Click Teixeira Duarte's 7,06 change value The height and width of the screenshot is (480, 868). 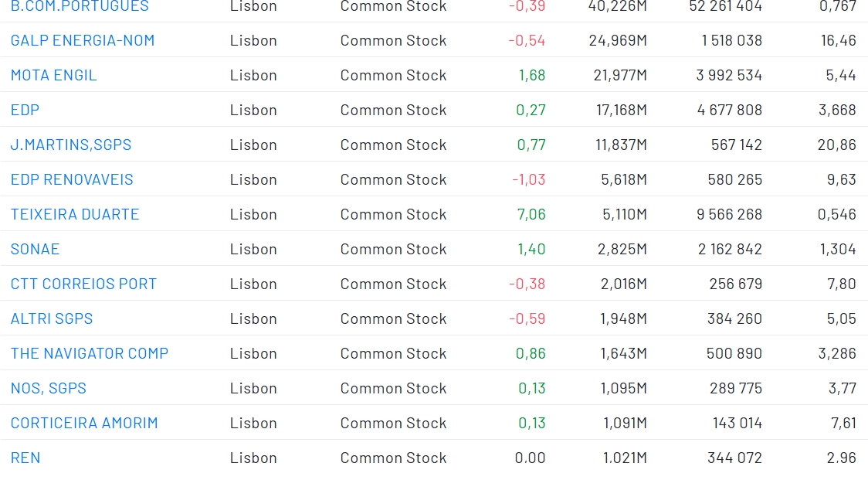coord(531,214)
